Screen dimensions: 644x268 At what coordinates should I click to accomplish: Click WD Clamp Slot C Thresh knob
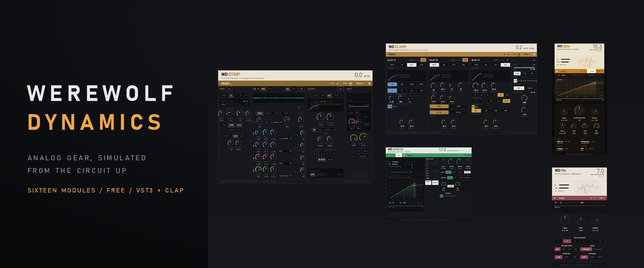pyautogui.click(x=475, y=86)
